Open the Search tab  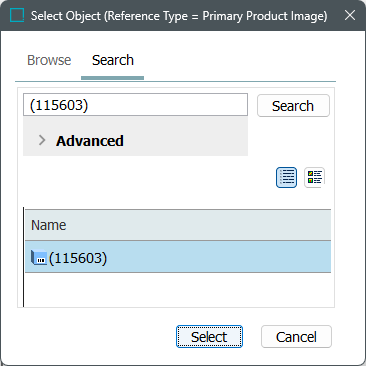113,60
